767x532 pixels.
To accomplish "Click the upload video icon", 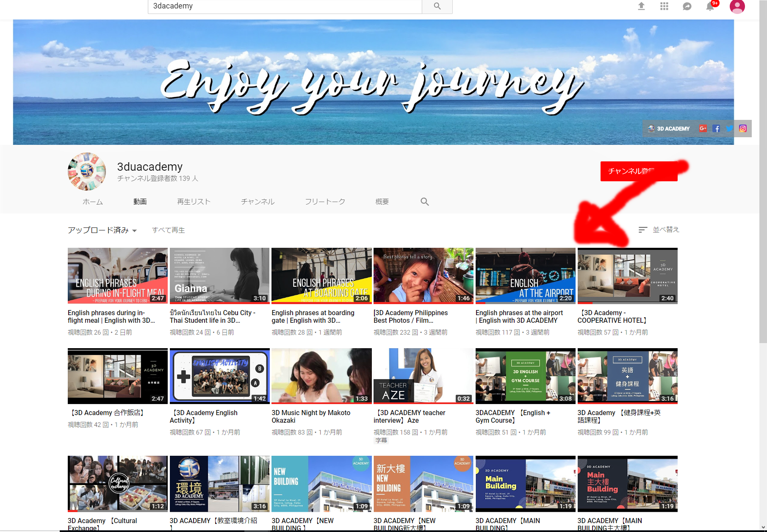I will 641,6.
